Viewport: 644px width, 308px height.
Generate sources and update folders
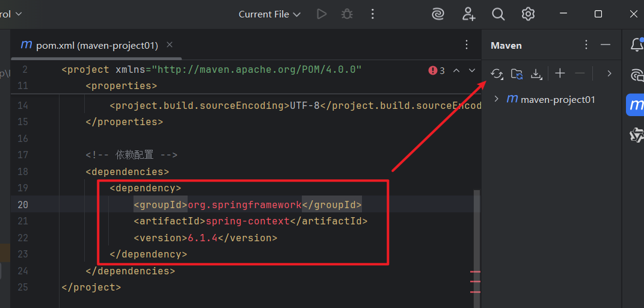517,74
